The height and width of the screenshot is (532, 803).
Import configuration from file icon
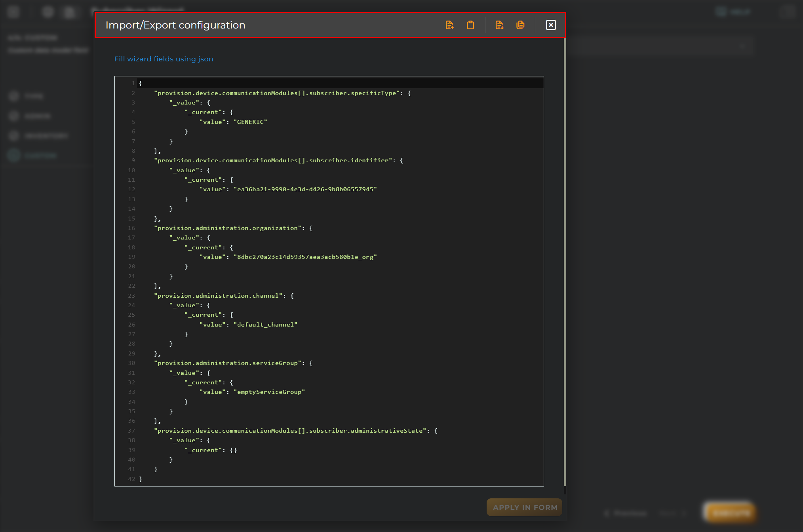(449, 25)
